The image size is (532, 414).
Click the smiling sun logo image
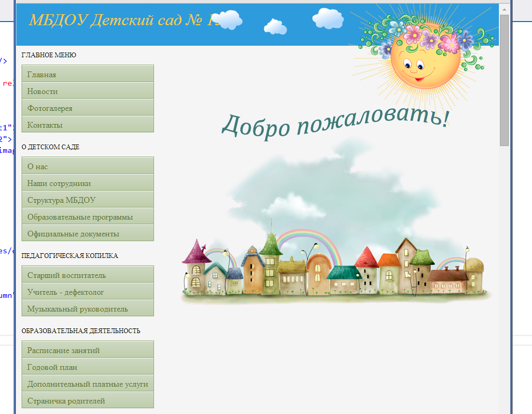424,58
